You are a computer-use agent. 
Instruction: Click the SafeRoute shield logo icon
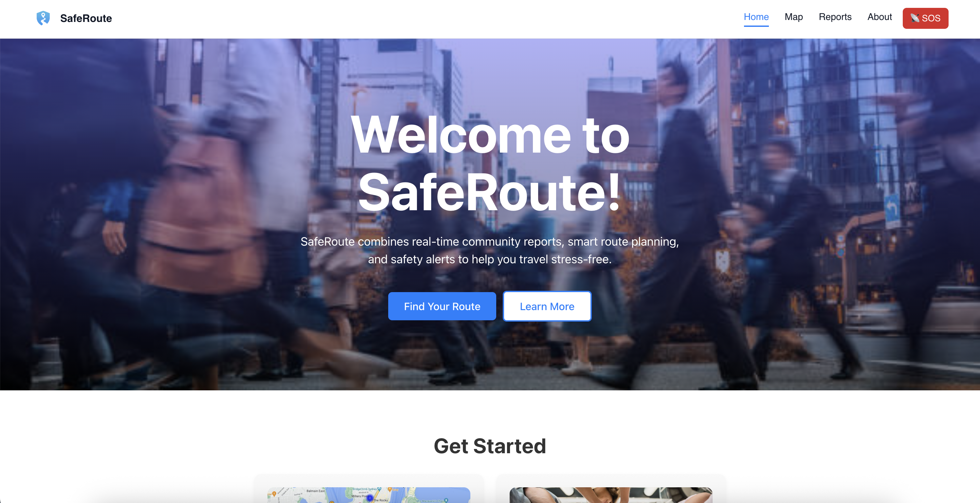[43, 18]
